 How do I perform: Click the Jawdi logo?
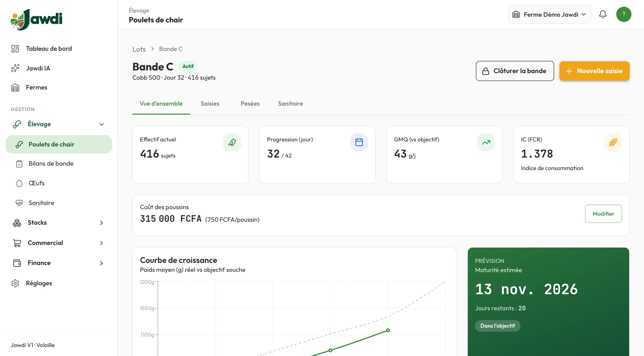pos(36,19)
